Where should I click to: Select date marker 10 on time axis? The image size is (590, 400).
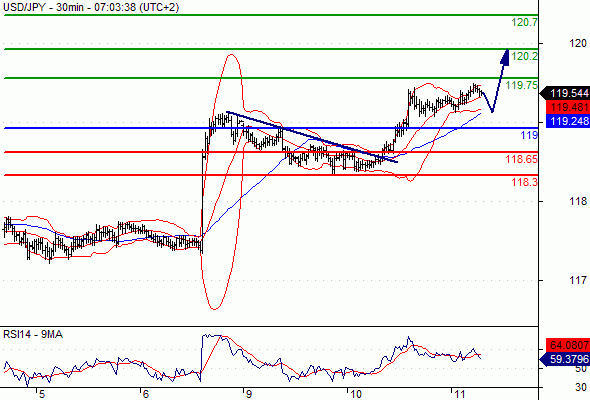point(356,394)
